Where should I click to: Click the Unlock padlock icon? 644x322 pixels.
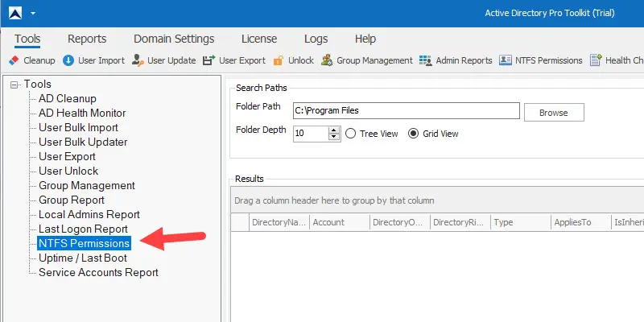279,60
